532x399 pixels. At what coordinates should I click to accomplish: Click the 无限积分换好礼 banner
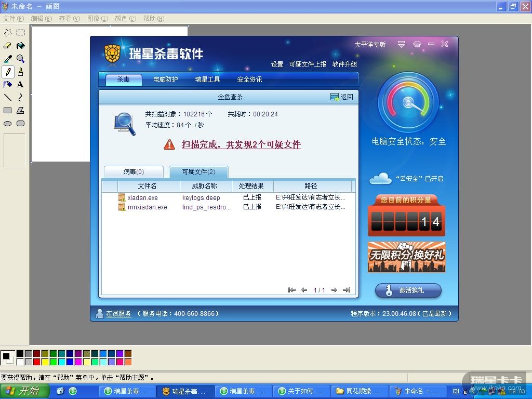tap(406, 257)
